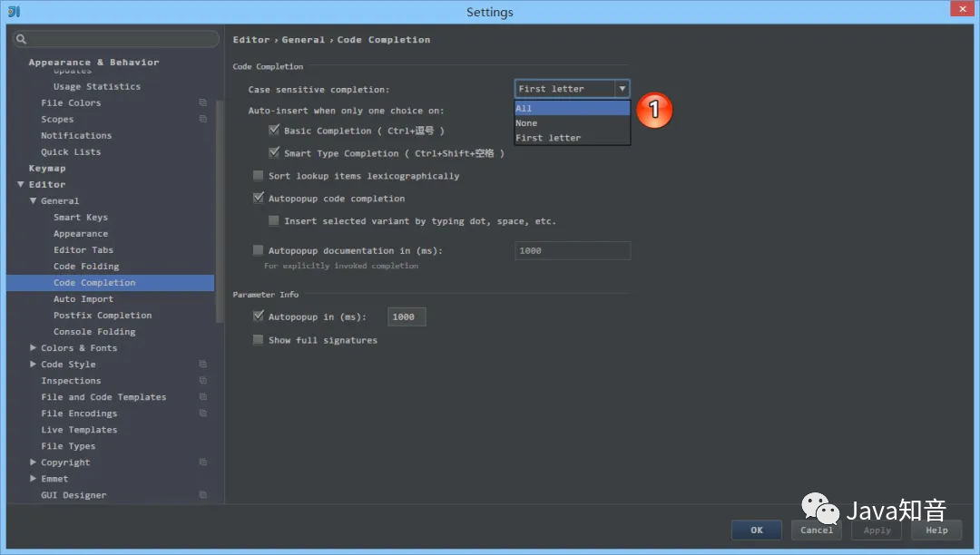Select Appearance & Behavior category
980x555 pixels.
tap(93, 62)
